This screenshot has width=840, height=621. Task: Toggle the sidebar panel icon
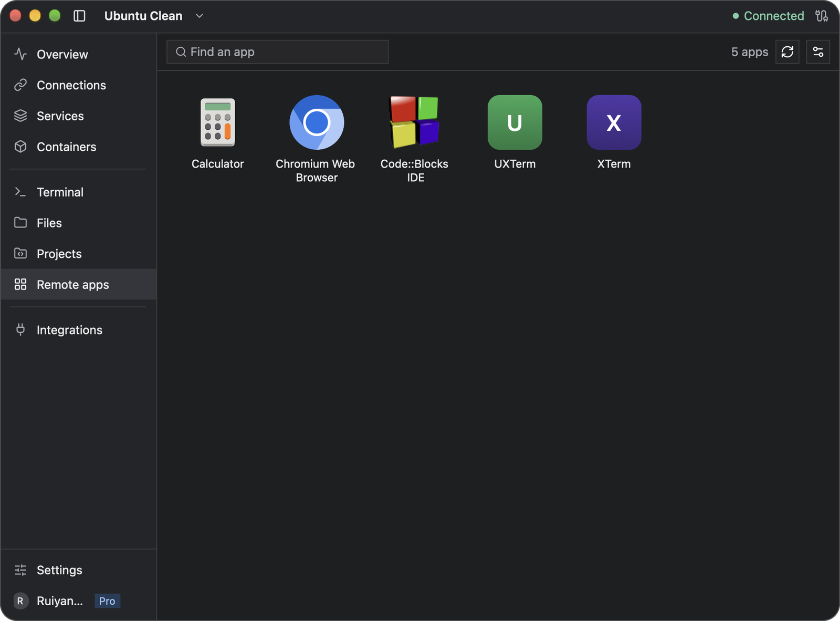[79, 16]
